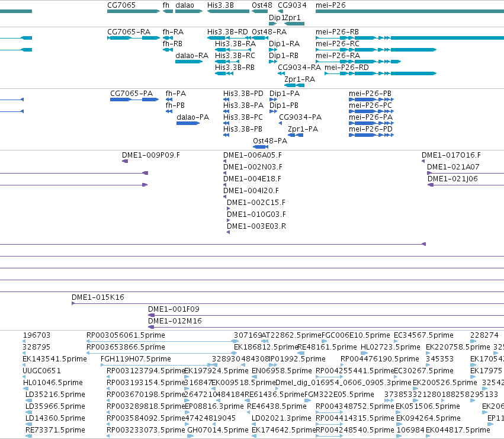Screen dimensions: 504x439
Task: Click the mei-P26-RC transcript label
Action: (338, 44)
